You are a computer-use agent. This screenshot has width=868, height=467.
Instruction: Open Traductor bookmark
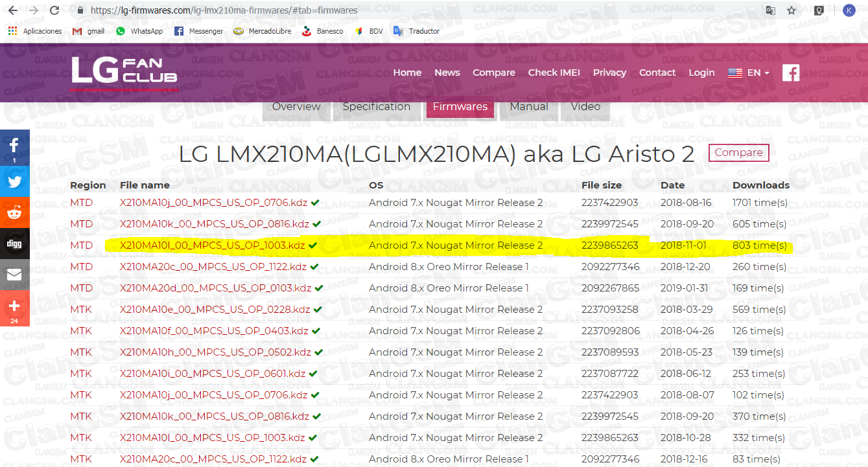pyautogui.click(x=416, y=31)
